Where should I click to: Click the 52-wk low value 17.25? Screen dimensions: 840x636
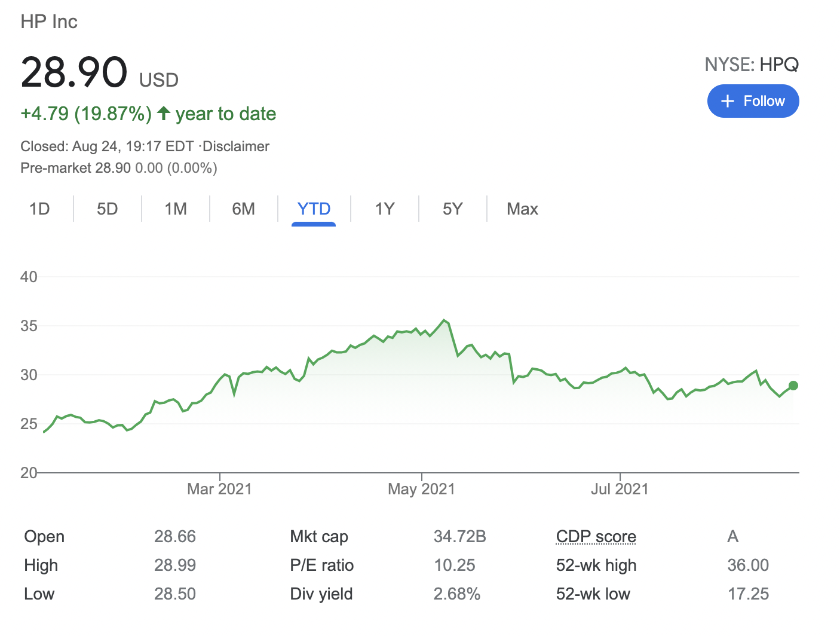(748, 594)
